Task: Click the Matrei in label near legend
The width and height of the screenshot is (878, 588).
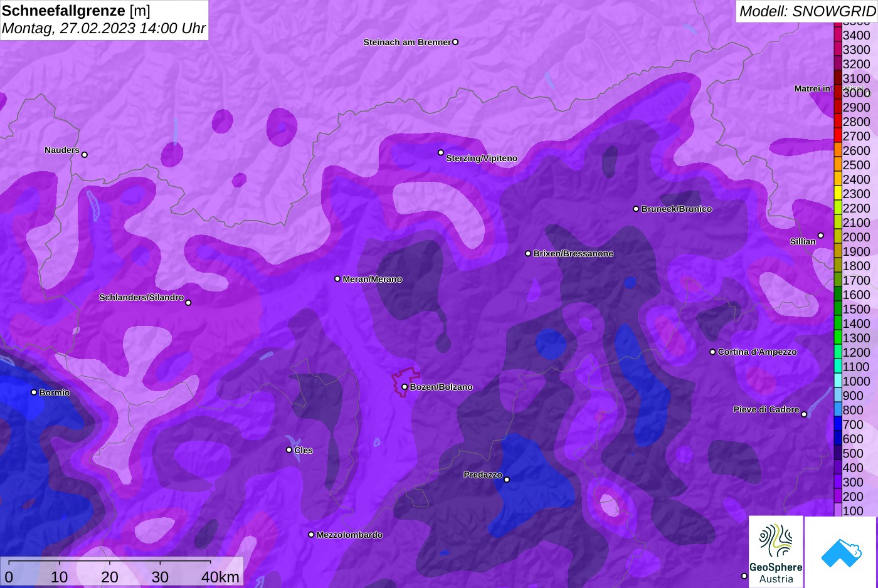Action: (813, 88)
